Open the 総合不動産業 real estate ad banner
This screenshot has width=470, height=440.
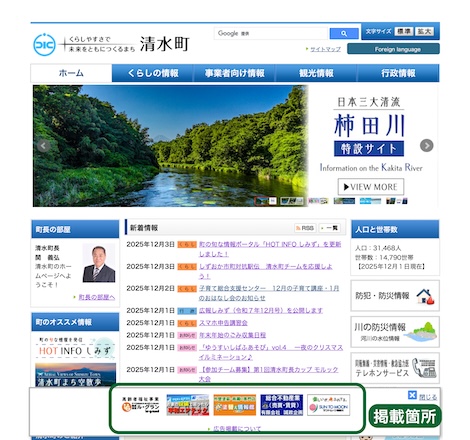[282, 405]
